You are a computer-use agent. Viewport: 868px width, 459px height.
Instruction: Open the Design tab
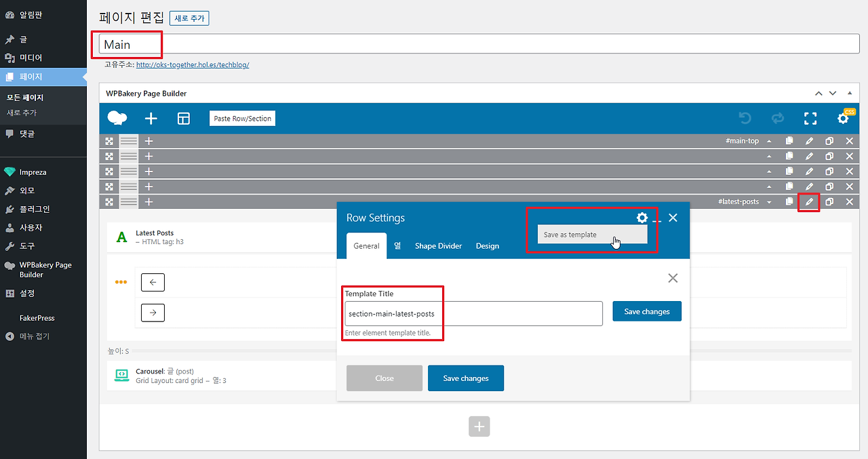(487, 246)
